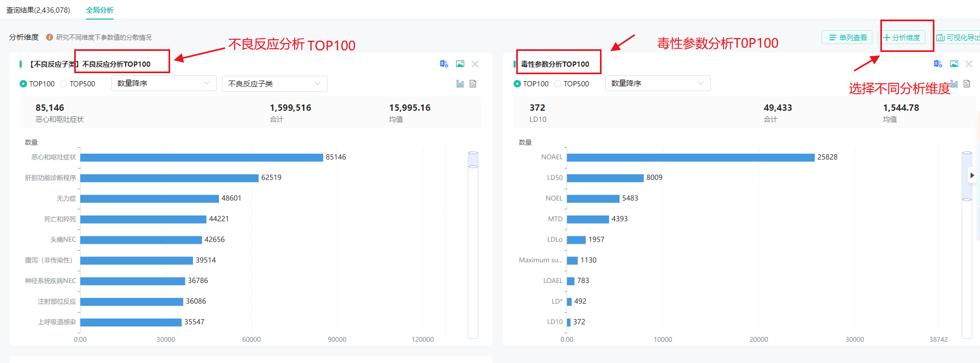
Task: Switch toxicity panel to table view
Action: (x=967, y=84)
